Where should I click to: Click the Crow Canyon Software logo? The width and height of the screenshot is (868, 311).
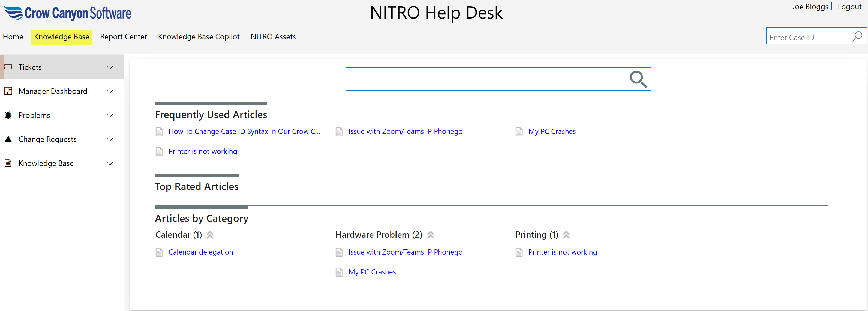pyautogui.click(x=67, y=13)
